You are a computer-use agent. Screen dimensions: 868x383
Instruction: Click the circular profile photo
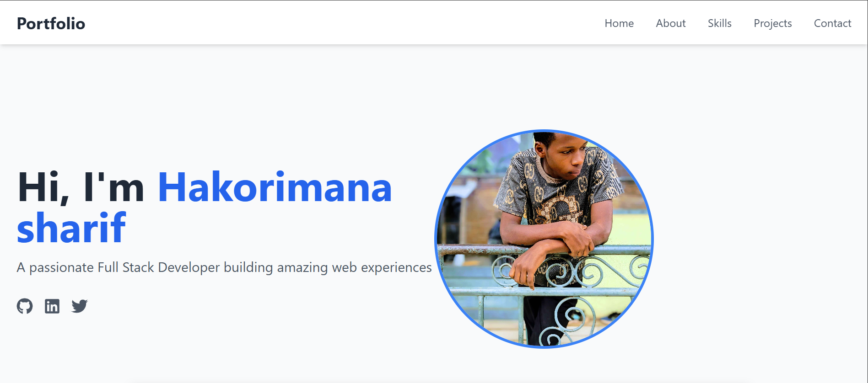tap(544, 239)
